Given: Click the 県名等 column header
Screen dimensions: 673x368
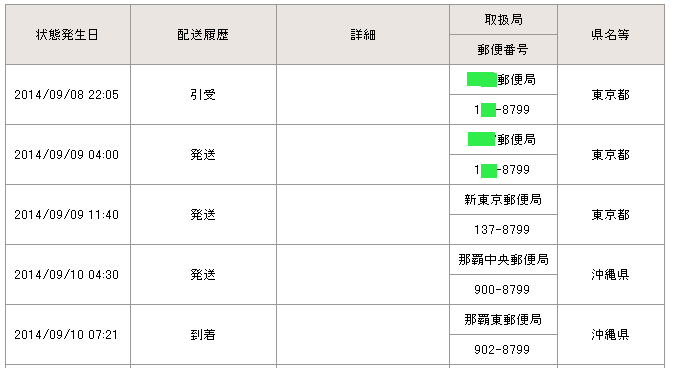Looking at the screenshot, I should point(611,35).
